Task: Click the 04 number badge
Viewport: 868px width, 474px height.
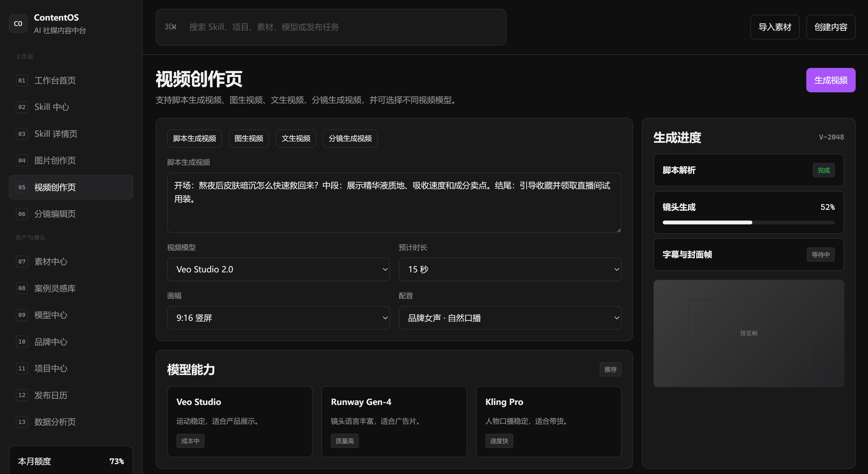Action: (x=22, y=160)
